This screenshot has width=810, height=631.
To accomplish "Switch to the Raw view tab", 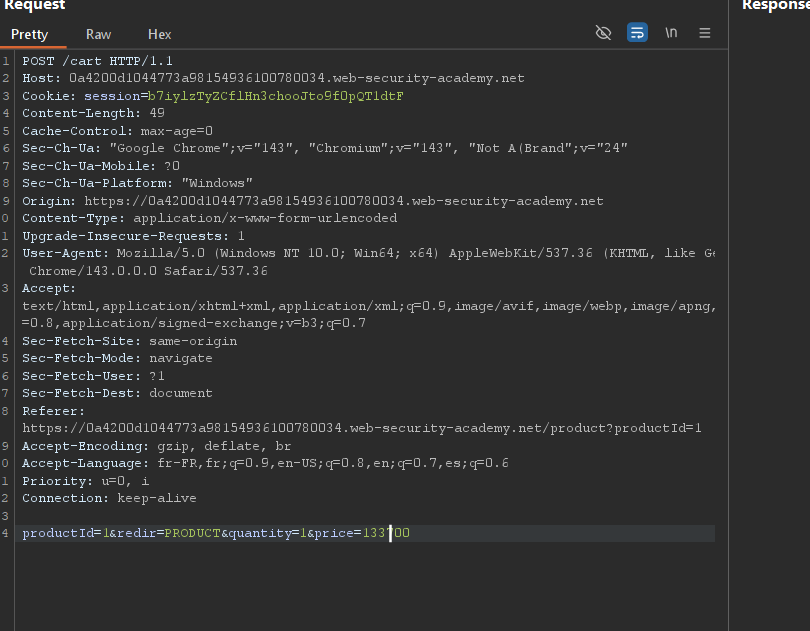I will coord(98,34).
